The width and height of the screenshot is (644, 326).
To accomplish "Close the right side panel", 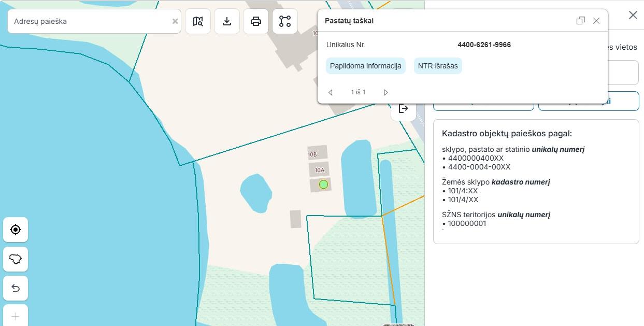I will pyautogui.click(x=633, y=15).
